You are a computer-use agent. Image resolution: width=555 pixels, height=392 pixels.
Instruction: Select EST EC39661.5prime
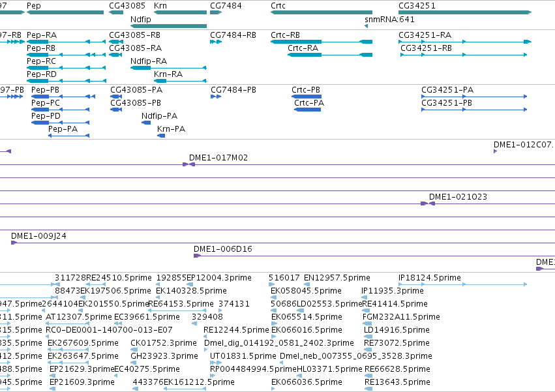point(118,324)
